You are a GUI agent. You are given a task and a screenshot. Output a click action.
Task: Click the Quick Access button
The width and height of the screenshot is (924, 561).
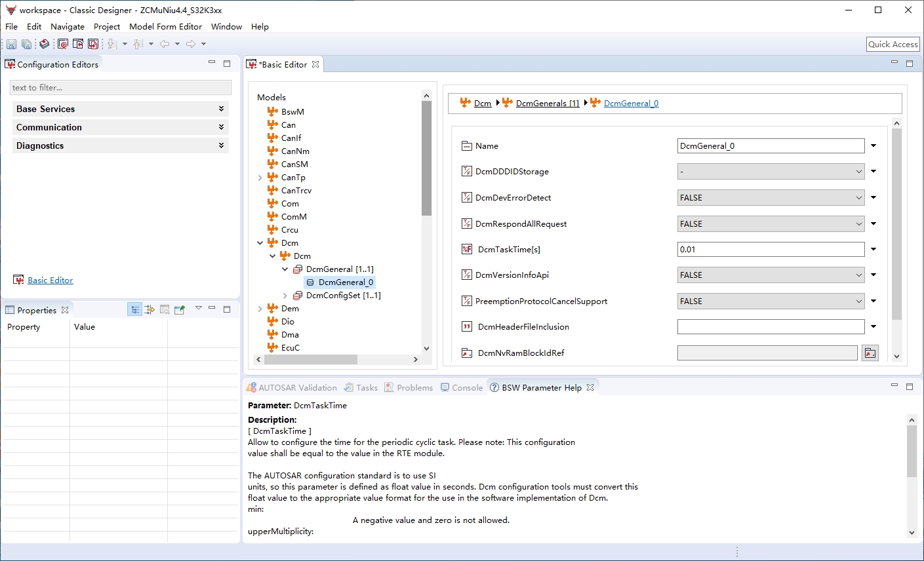[x=893, y=44]
